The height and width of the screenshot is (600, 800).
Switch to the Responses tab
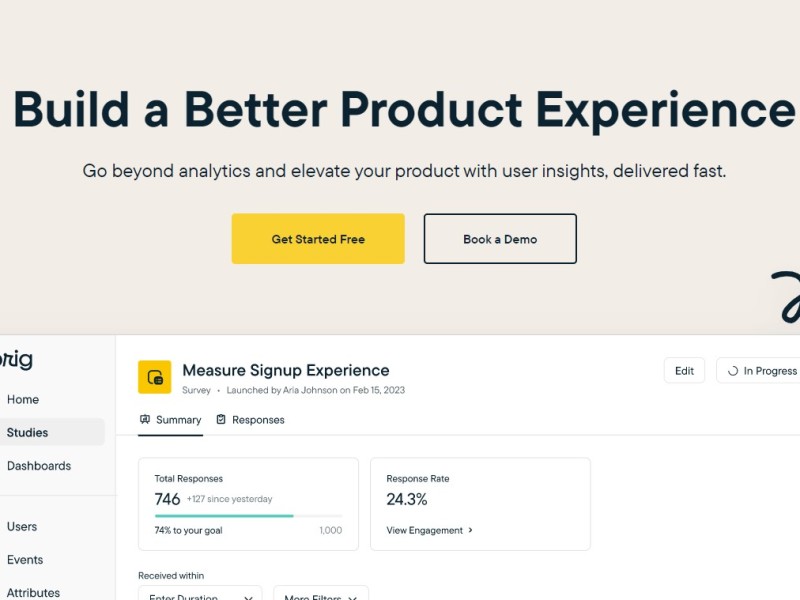(x=251, y=420)
